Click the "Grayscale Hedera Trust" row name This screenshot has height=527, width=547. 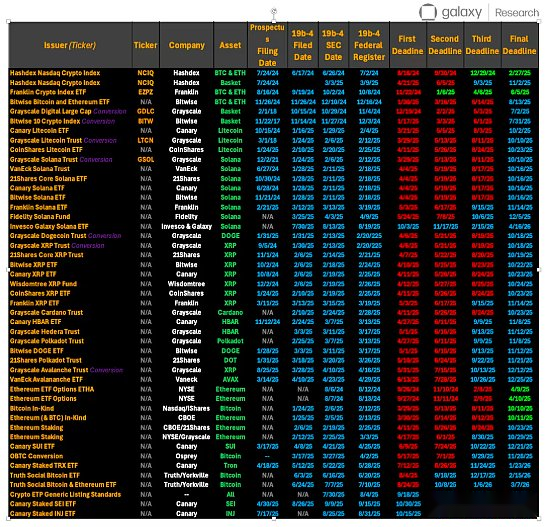(x=45, y=332)
